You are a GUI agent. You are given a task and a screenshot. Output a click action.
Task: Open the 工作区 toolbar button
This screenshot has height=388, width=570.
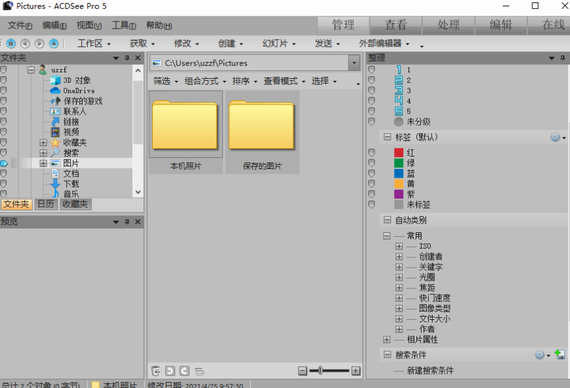click(94, 44)
